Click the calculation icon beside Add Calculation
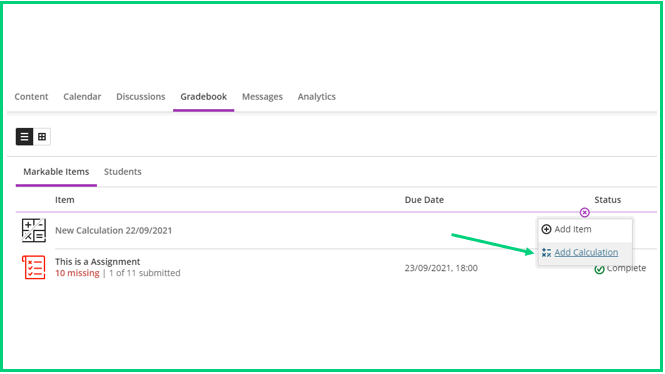The height and width of the screenshot is (374, 665). tap(546, 253)
